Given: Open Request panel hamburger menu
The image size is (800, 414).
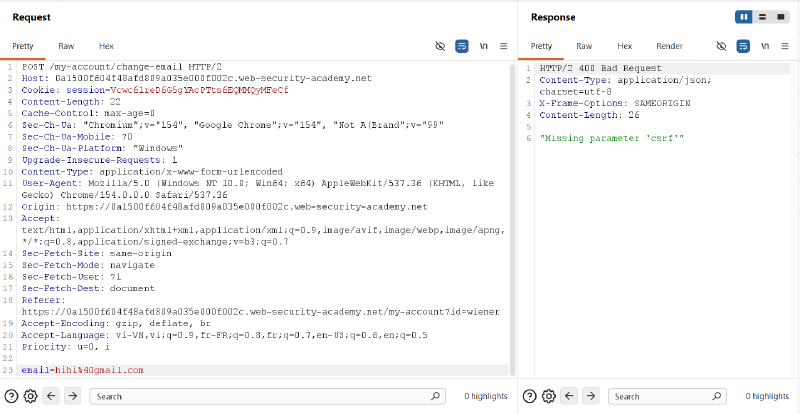Looking at the screenshot, I should click(504, 46).
